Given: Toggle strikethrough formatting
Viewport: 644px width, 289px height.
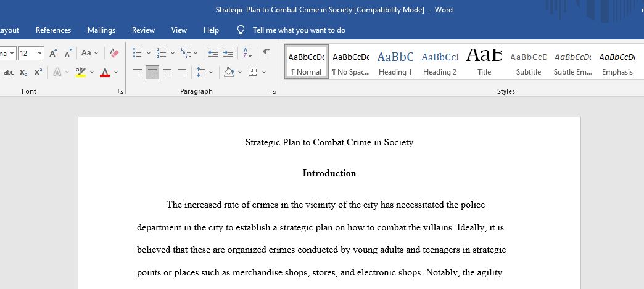Looking at the screenshot, I should point(9,72).
